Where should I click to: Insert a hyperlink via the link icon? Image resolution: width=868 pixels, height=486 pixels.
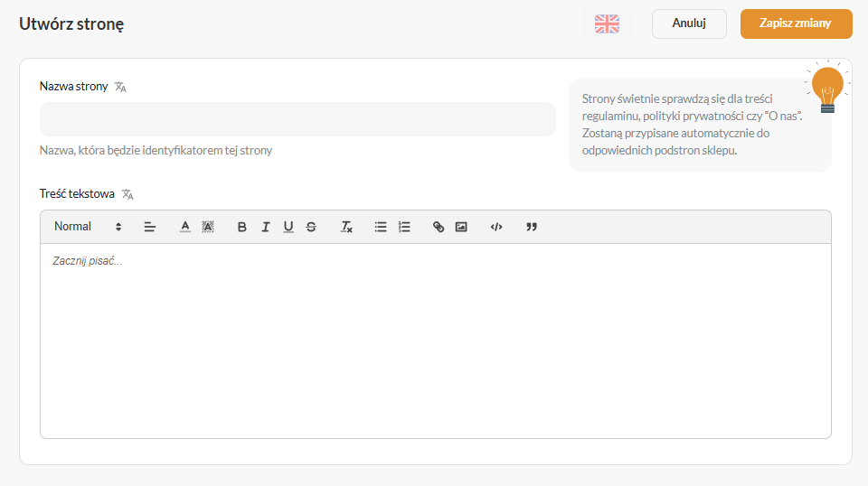click(x=439, y=227)
